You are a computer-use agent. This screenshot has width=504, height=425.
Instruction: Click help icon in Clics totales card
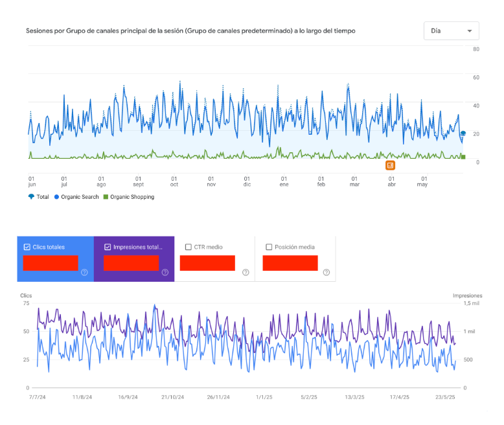(x=84, y=273)
